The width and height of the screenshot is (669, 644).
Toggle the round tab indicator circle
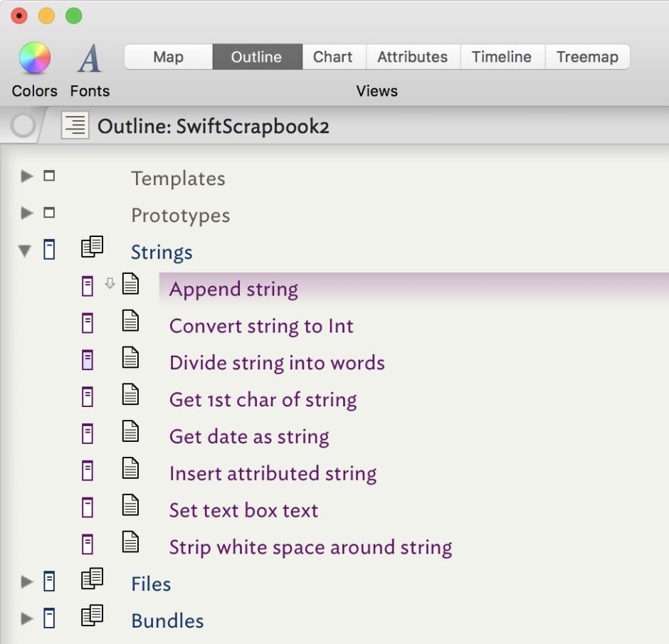[23, 126]
